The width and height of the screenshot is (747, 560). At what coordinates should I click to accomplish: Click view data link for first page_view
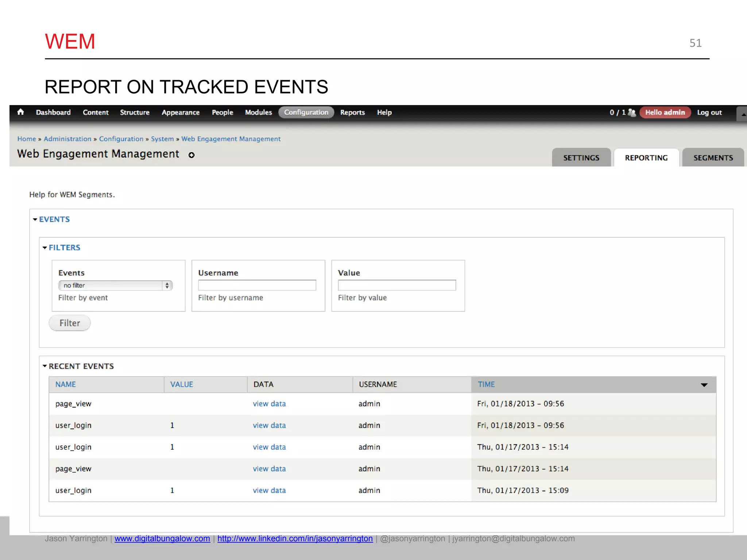tap(269, 404)
